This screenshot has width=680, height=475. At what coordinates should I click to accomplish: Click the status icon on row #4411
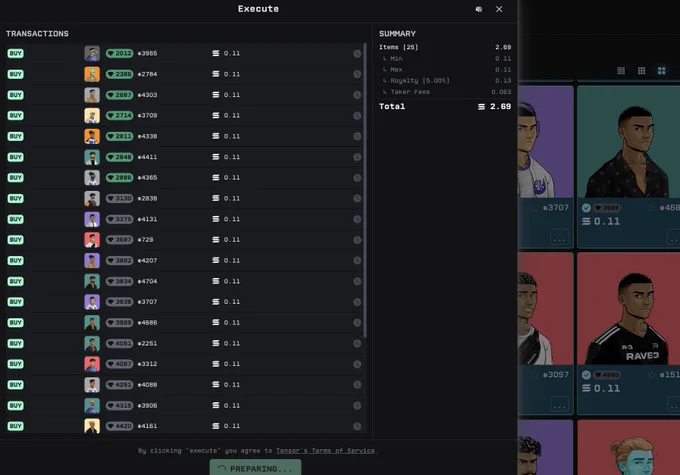357,157
